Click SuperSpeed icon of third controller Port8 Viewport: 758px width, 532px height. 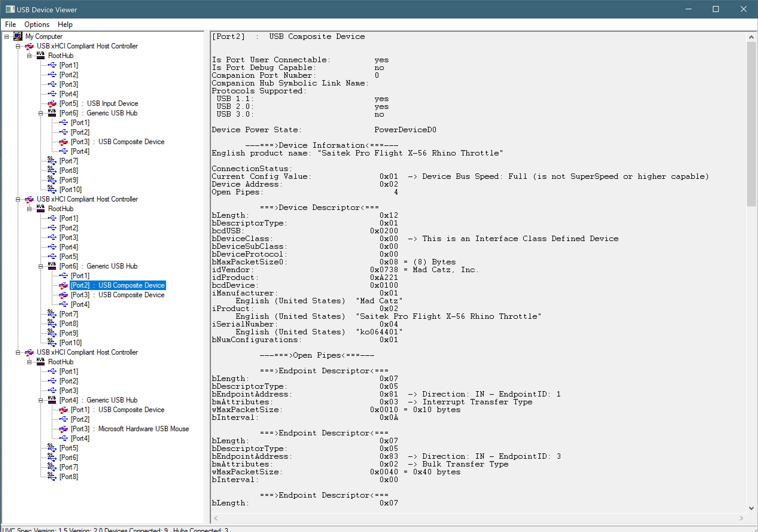pyautogui.click(x=52, y=477)
